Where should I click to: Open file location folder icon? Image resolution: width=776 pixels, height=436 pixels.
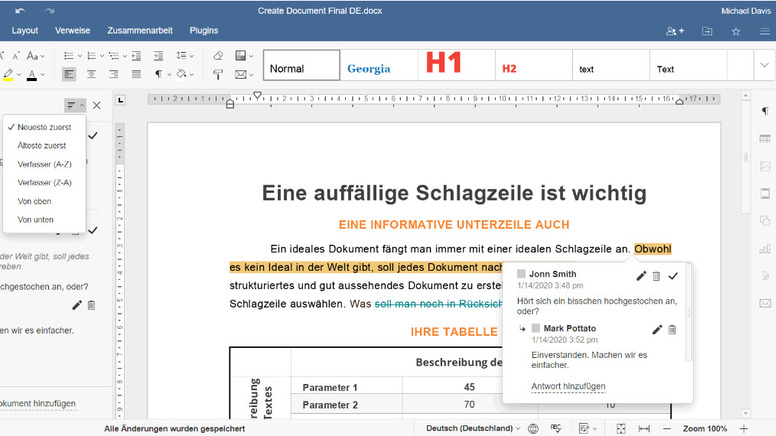(707, 31)
